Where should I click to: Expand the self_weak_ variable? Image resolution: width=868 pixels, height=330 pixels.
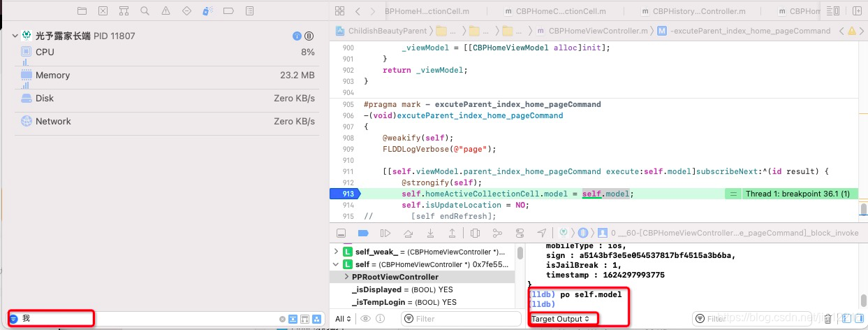[337, 252]
